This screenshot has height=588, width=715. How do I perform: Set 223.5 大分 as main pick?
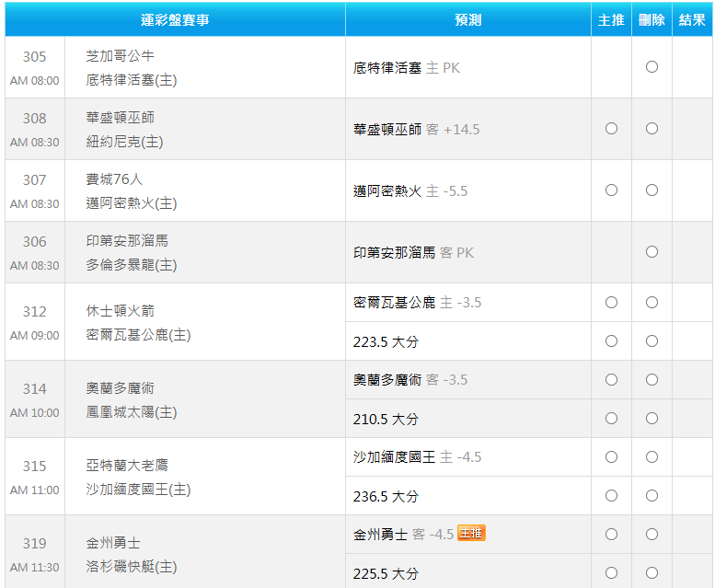pos(611,341)
